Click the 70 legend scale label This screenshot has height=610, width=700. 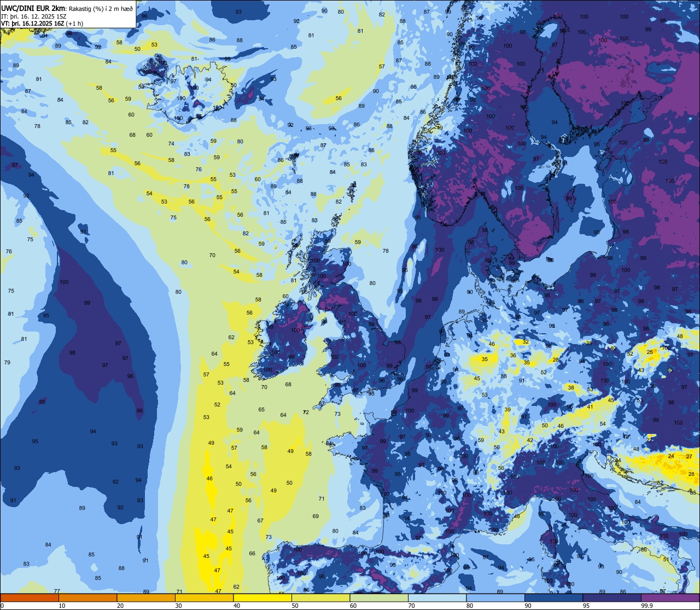point(412,606)
